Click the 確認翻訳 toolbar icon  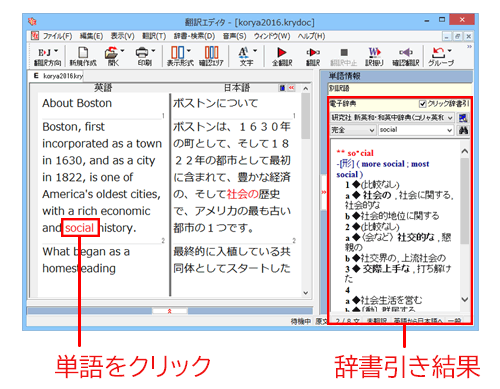pos(406,56)
